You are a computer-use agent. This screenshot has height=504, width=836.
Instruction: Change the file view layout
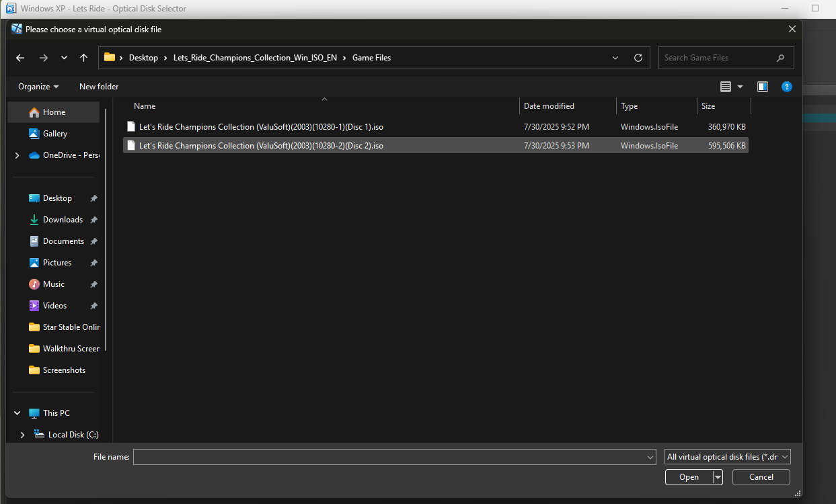coord(725,87)
